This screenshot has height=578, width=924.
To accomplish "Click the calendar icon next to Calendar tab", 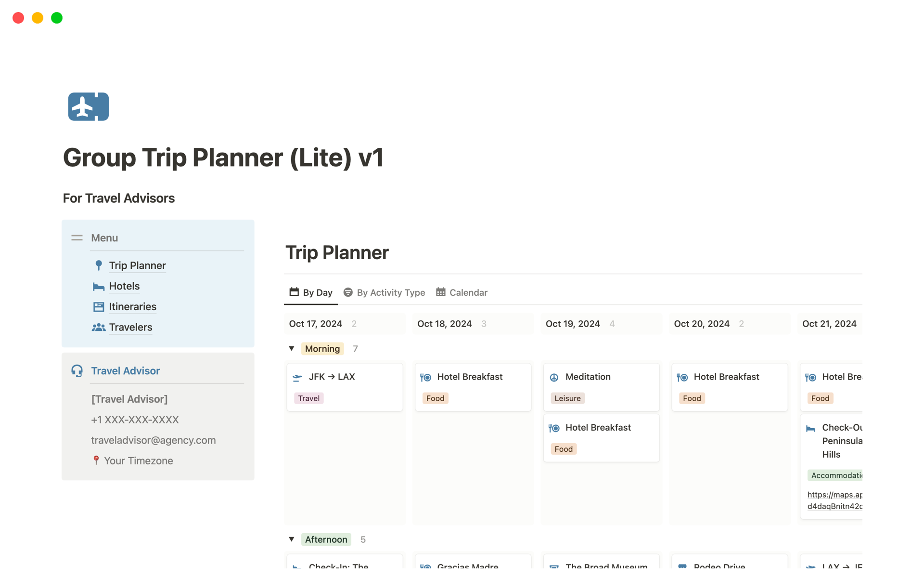I will (x=440, y=292).
